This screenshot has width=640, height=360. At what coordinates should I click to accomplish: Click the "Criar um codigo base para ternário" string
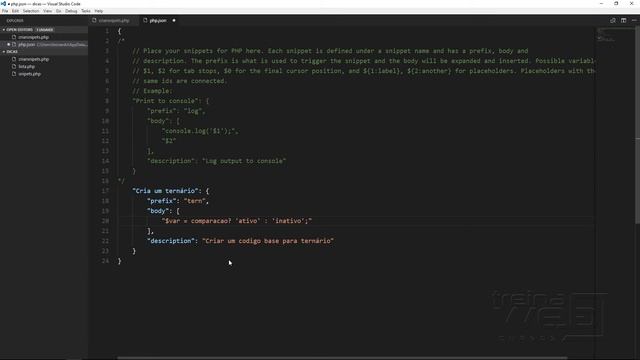tap(268, 241)
